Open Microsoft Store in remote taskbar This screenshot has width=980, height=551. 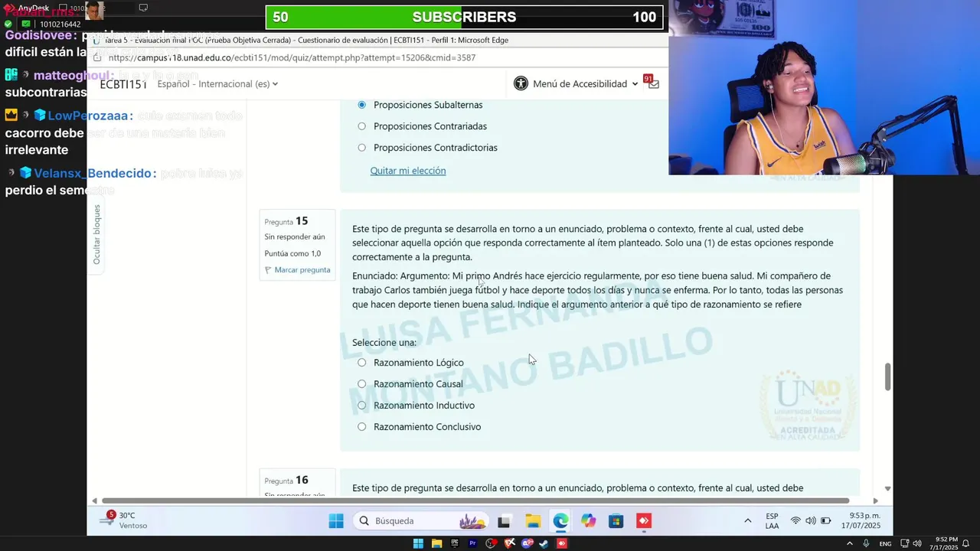[616, 521]
